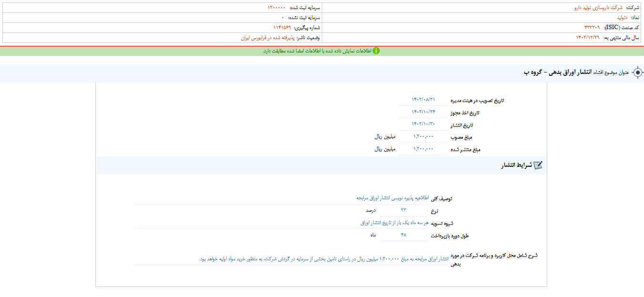Image resolution: width=644 pixels, height=297 pixels.
Task: Click the target icon beside disclosure title
Action: (x=637, y=73)
